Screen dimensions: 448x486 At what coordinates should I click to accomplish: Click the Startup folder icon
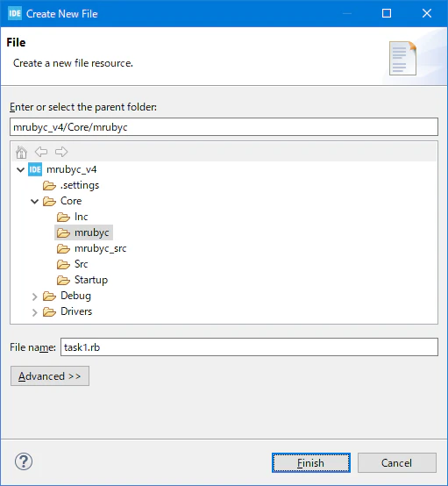pos(63,280)
